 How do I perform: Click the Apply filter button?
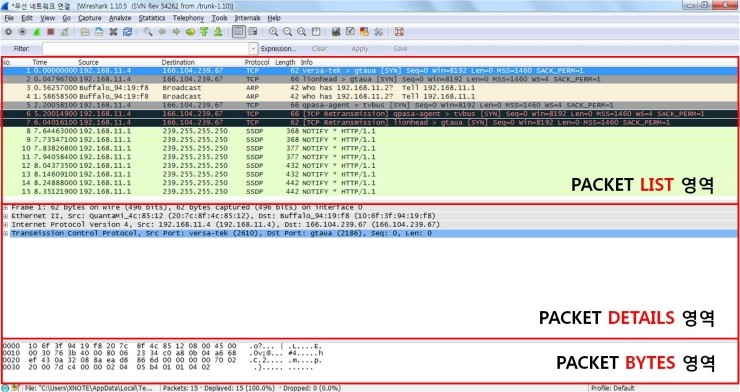(360, 49)
